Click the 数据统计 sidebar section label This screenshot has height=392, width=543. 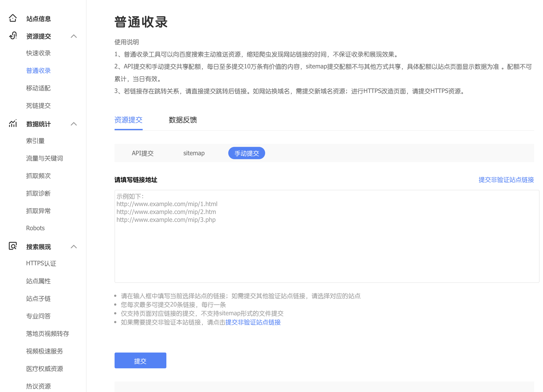[x=39, y=124]
